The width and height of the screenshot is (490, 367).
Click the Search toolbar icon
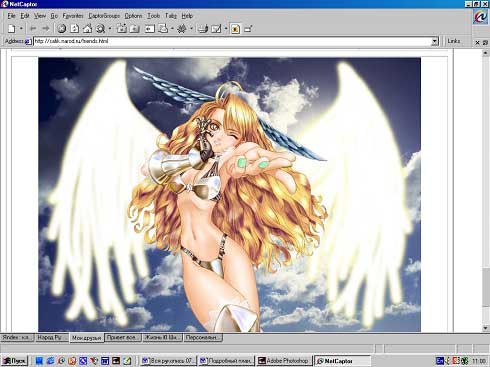tap(100, 29)
